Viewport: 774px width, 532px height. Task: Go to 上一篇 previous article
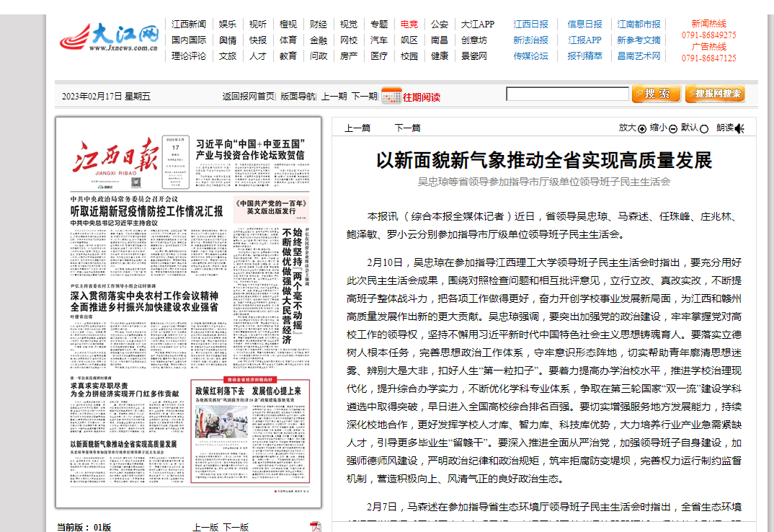coord(357,128)
